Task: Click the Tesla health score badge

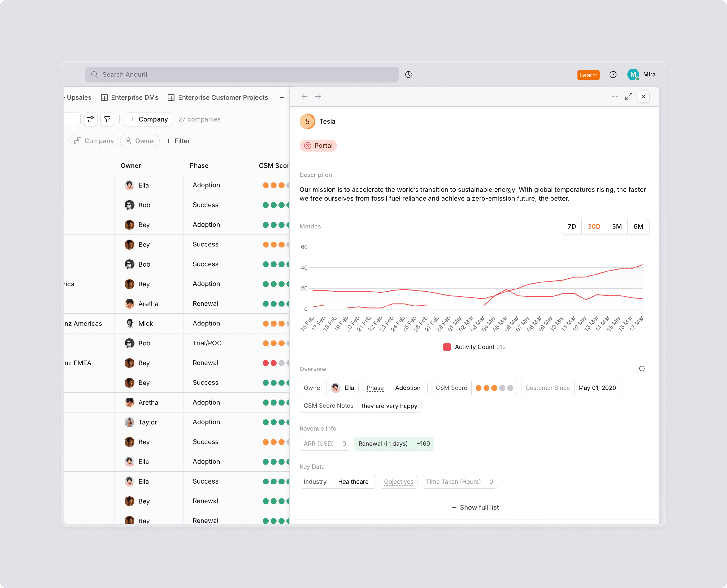Action: point(307,122)
